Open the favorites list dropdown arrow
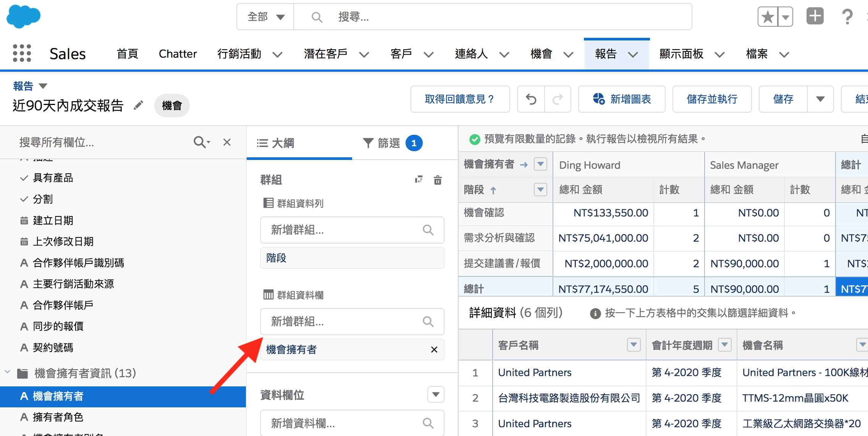The image size is (868, 436). click(x=786, y=17)
